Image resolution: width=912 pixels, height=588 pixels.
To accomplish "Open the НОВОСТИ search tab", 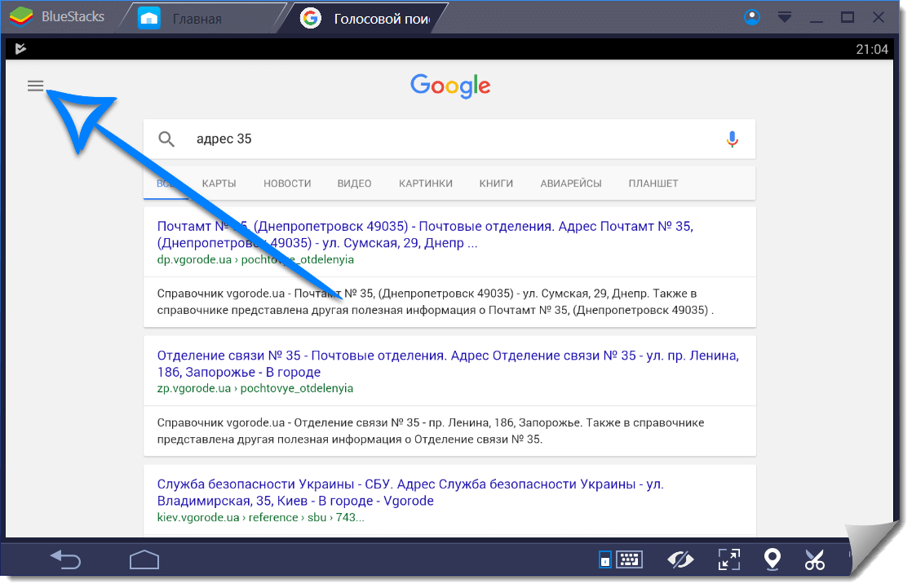I will pyautogui.click(x=287, y=183).
